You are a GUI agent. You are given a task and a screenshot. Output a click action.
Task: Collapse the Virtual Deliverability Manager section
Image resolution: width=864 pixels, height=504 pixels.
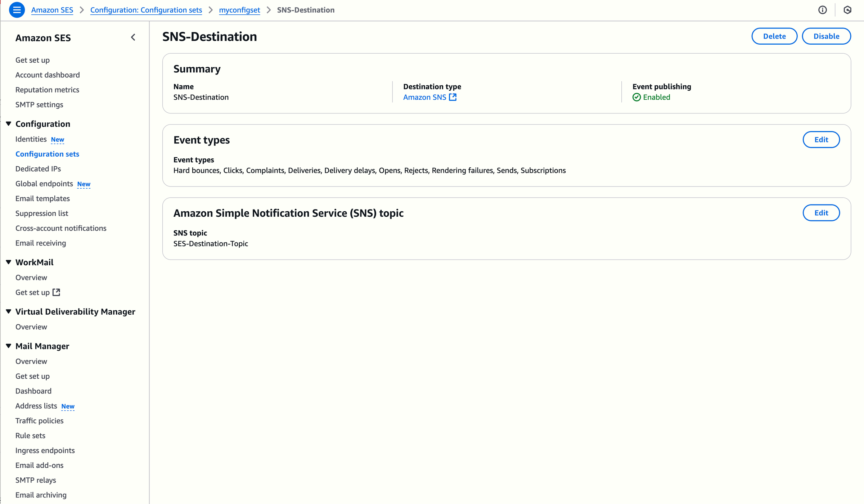click(9, 311)
